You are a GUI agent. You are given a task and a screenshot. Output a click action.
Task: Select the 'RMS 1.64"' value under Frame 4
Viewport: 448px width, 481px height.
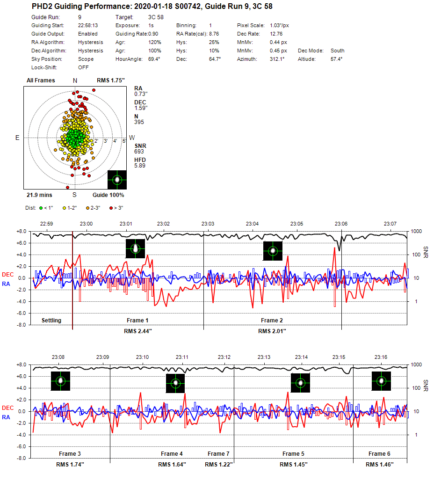pos(172,465)
